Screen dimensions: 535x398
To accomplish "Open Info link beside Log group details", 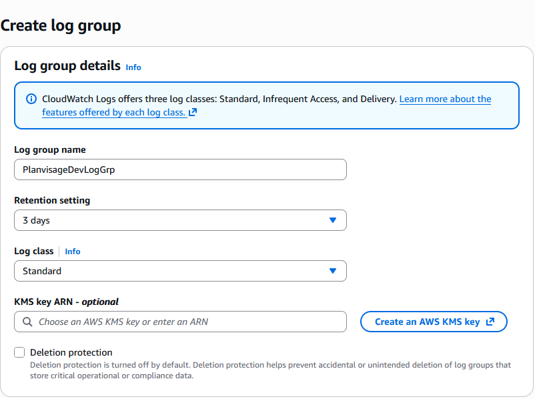I will [x=133, y=67].
